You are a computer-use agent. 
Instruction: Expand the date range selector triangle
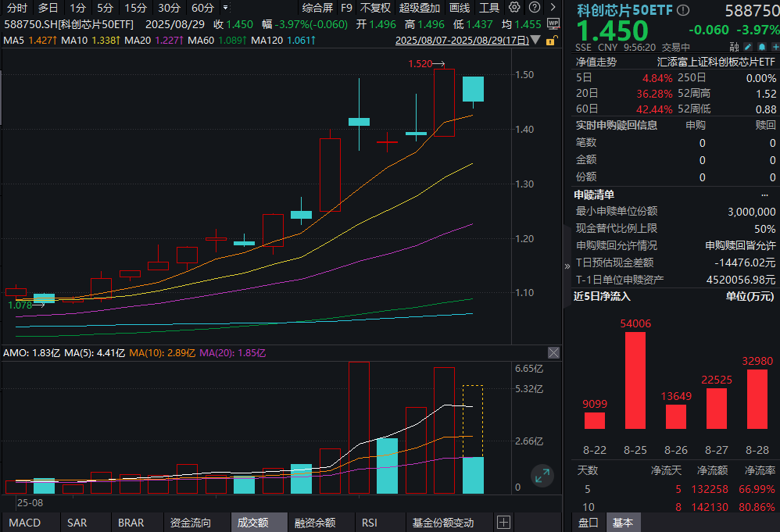tap(535, 40)
